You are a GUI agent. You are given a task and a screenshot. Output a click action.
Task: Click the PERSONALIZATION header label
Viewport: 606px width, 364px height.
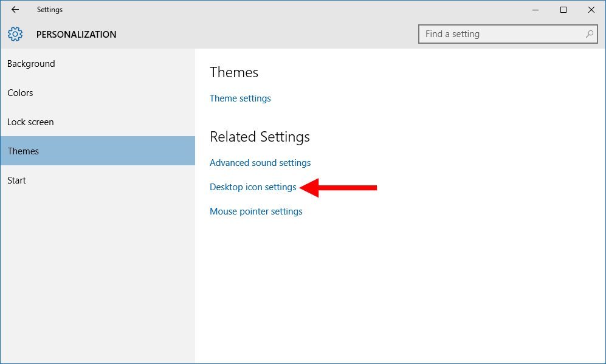77,34
